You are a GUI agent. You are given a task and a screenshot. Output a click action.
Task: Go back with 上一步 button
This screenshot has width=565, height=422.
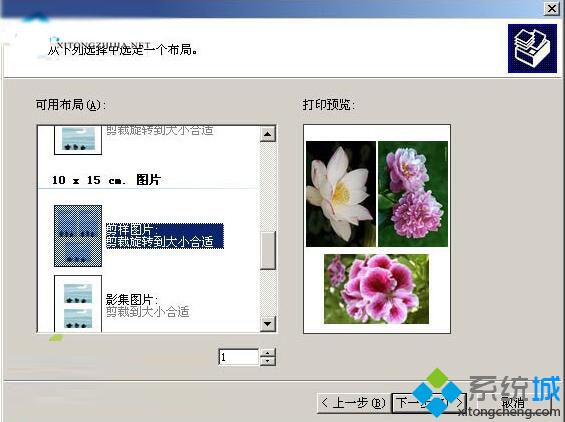(353, 403)
